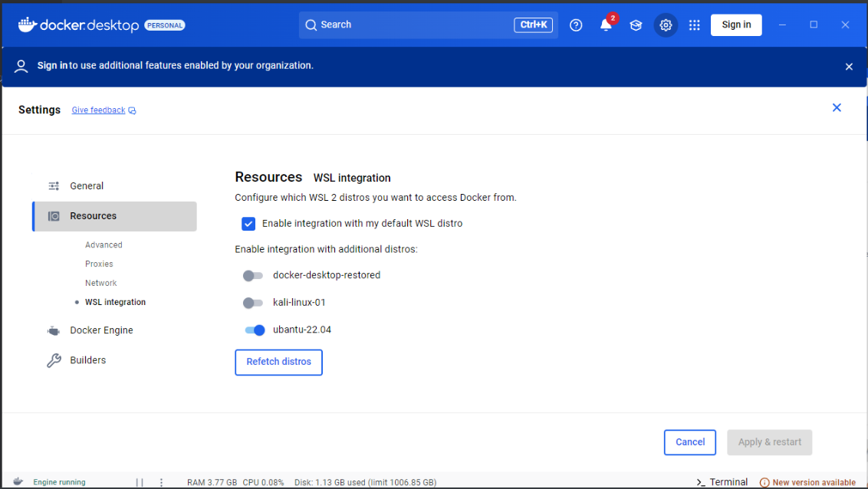Image resolution: width=868 pixels, height=489 pixels.
Task: Open notifications bell icon
Action: [606, 25]
